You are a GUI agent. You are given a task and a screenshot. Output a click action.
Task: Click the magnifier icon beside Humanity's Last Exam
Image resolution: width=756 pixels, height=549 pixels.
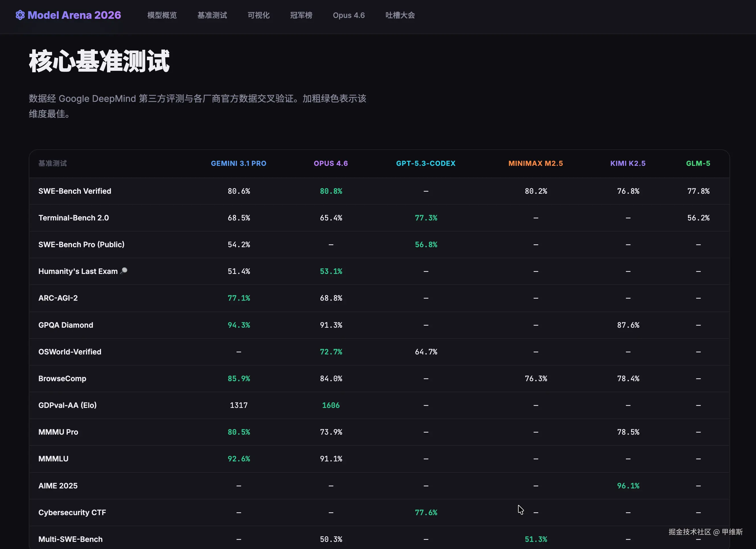pyautogui.click(x=124, y=271)
